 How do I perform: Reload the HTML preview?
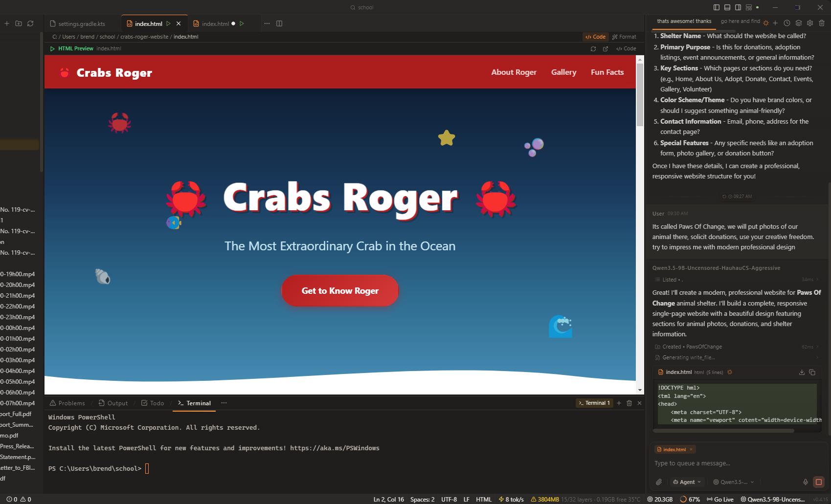click(593, 49)
